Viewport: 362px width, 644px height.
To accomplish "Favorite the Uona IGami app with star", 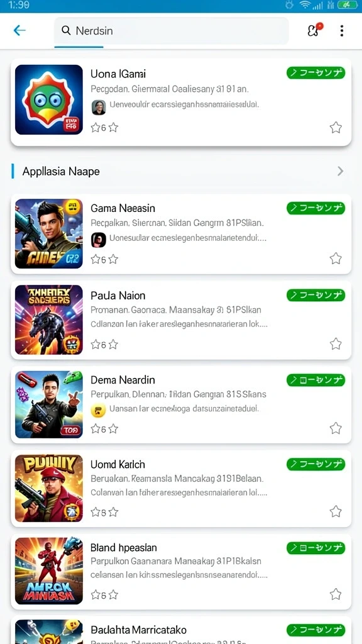I will point(336,128).
